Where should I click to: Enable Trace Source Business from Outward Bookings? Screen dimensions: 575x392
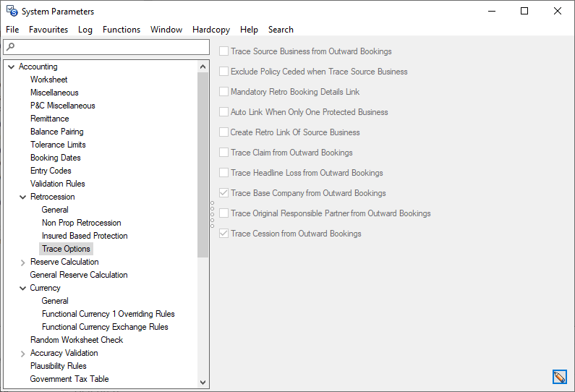click(224, 51)
